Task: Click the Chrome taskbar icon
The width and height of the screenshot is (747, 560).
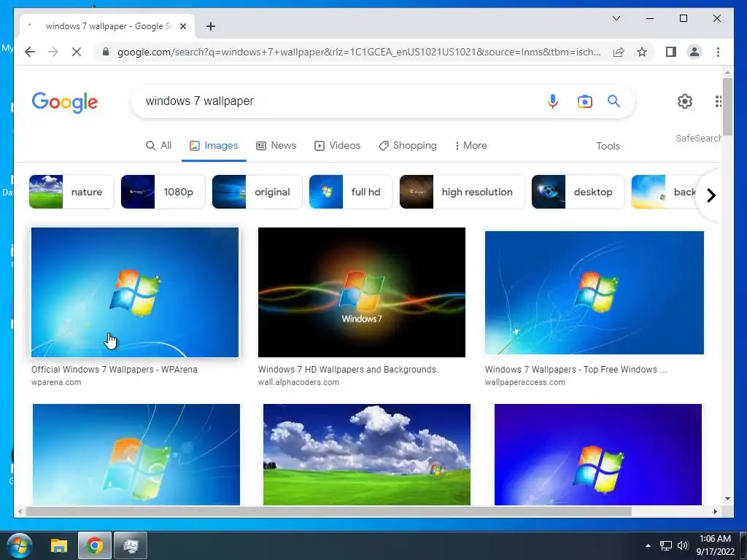Action: coord(95,545)
